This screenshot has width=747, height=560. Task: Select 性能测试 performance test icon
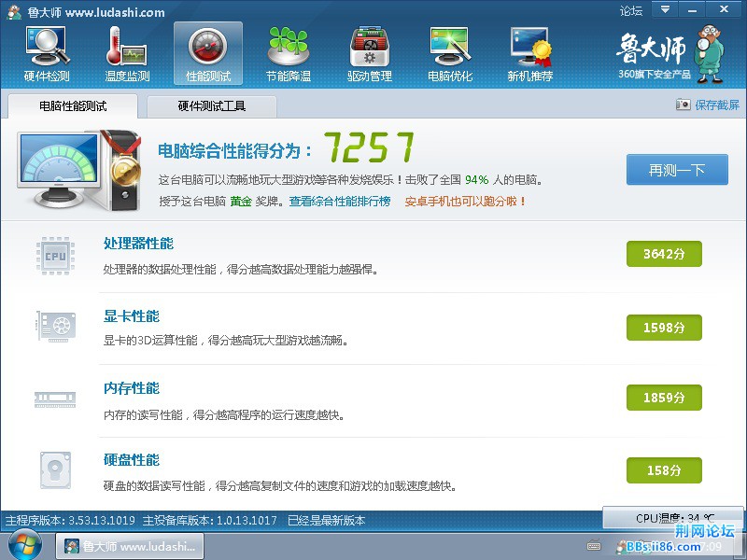pyautogui.click(x=208, y=54)
